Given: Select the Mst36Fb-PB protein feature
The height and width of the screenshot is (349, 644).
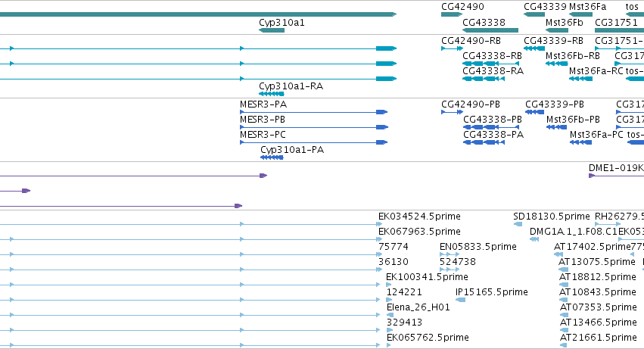Looking at the screenshot, I should click(x=556, y=127).
